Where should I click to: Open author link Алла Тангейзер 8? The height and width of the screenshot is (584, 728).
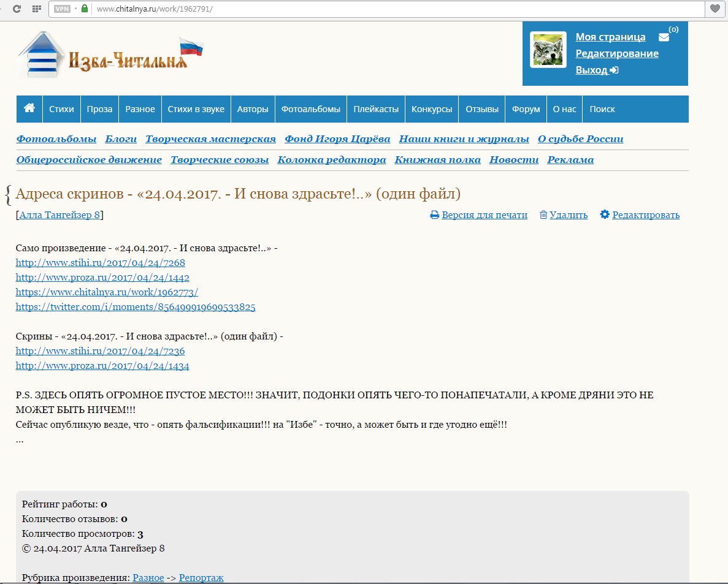tap(60, 215)
